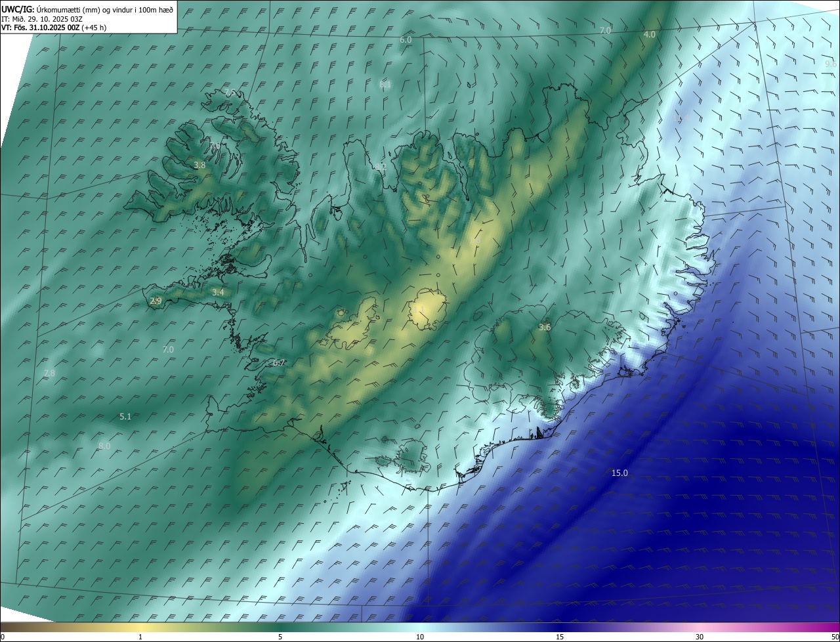The width and height of the screenshot is (840, 642).
Task: Click the 8.2 value label on the map
Action: pos(380,167)
